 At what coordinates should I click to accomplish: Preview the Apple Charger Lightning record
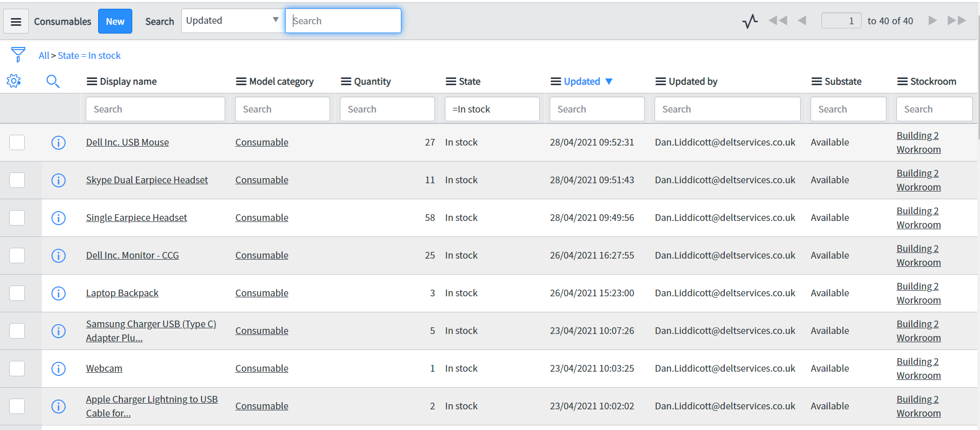58,406
